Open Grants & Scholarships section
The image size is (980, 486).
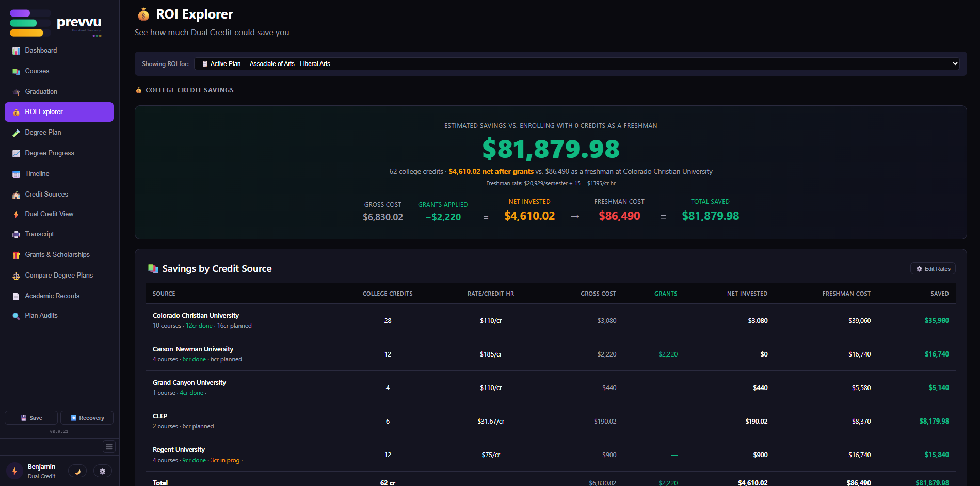(x=59, y=255)
